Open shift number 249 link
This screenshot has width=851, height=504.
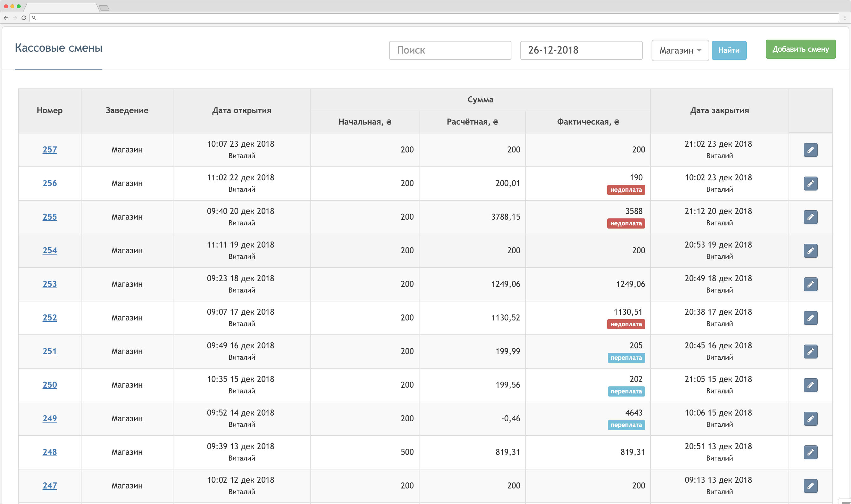point(49,418)
